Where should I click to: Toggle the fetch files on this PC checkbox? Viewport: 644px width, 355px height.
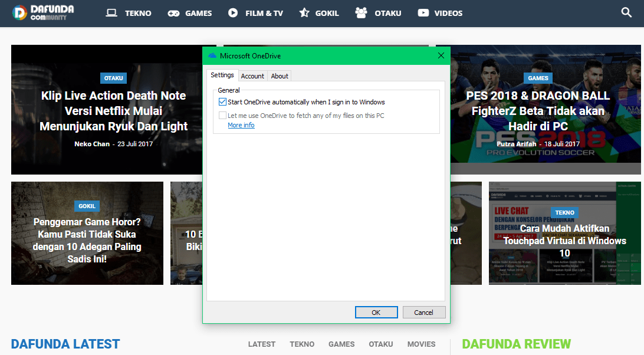pos(222,116)
